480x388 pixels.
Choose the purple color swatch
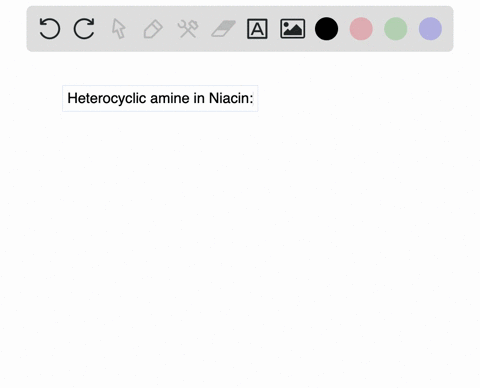(430, 29)
